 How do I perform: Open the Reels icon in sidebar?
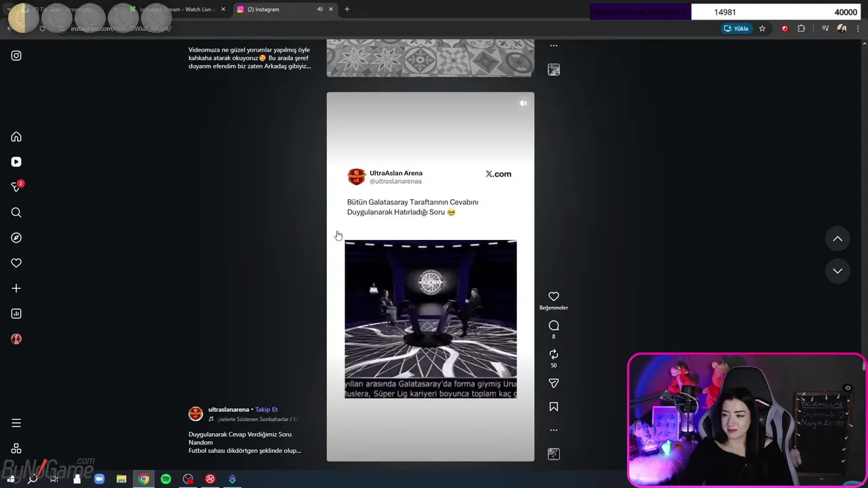[x=16, y=162]
